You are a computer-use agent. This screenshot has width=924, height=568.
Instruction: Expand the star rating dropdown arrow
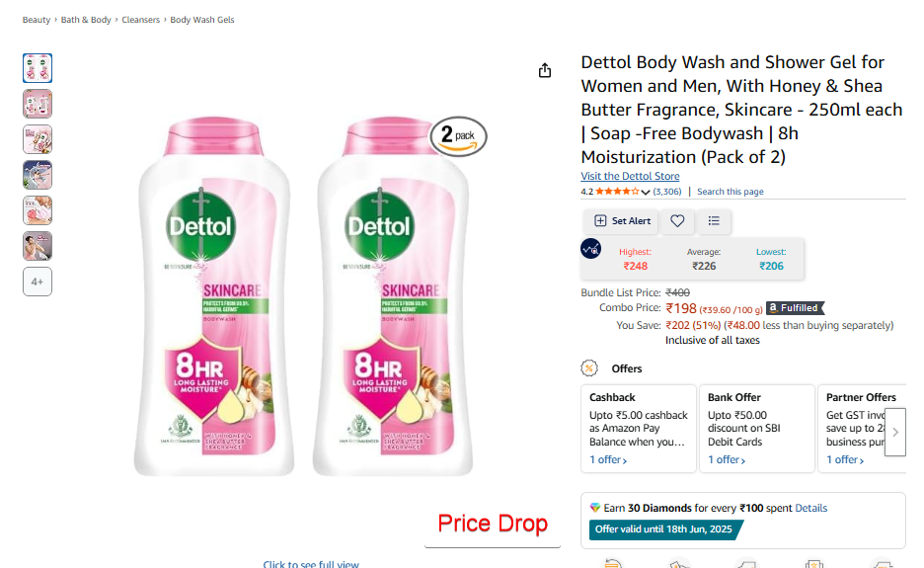click(646, 192)
